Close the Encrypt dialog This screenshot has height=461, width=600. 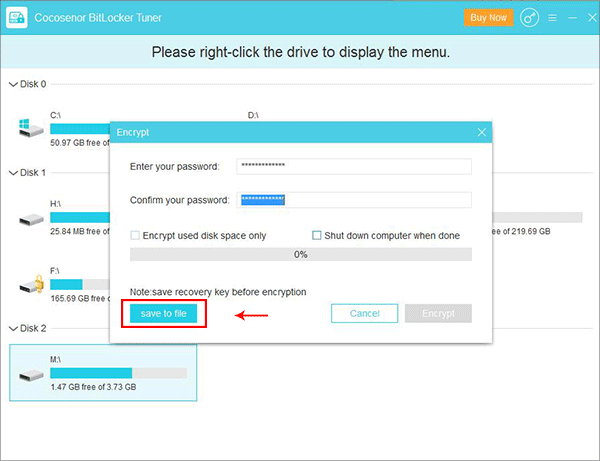482,132
